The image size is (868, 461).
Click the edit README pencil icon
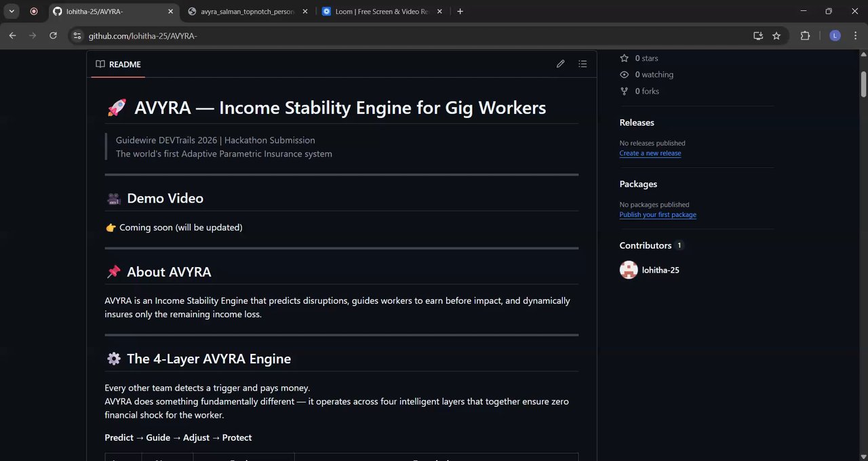(560, 64)
